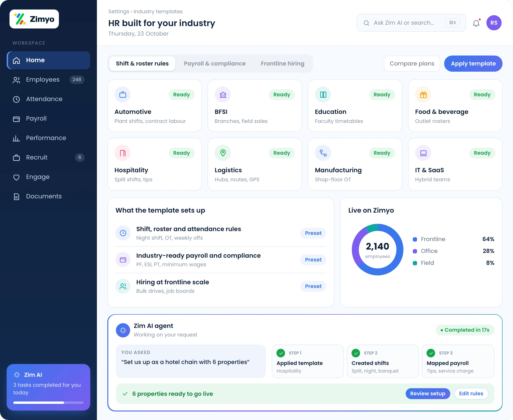Click Compare plans button
The height and width of the screenshot is (420, 513).
[x=412, y=64]
